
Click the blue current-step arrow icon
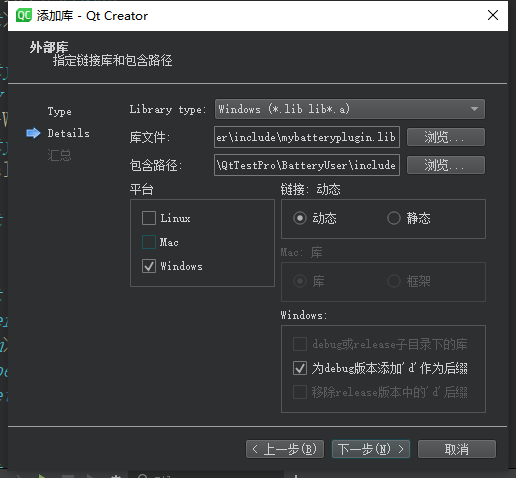pyautogui.click(x=33, y=133)
